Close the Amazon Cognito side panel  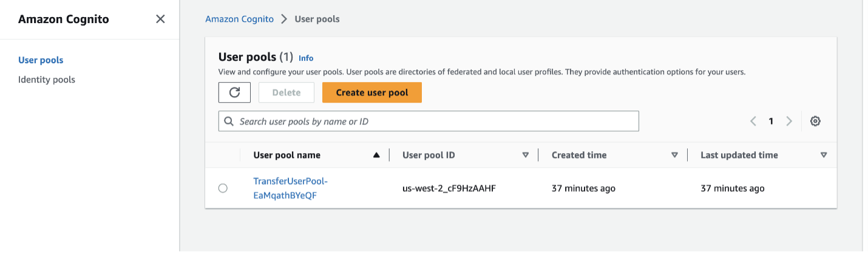pos(160,19)
